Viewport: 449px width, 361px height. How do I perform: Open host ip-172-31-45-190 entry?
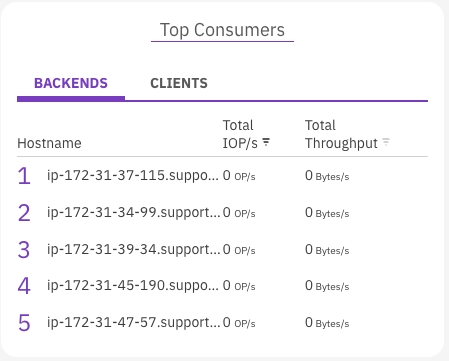(x=133, y=285)
